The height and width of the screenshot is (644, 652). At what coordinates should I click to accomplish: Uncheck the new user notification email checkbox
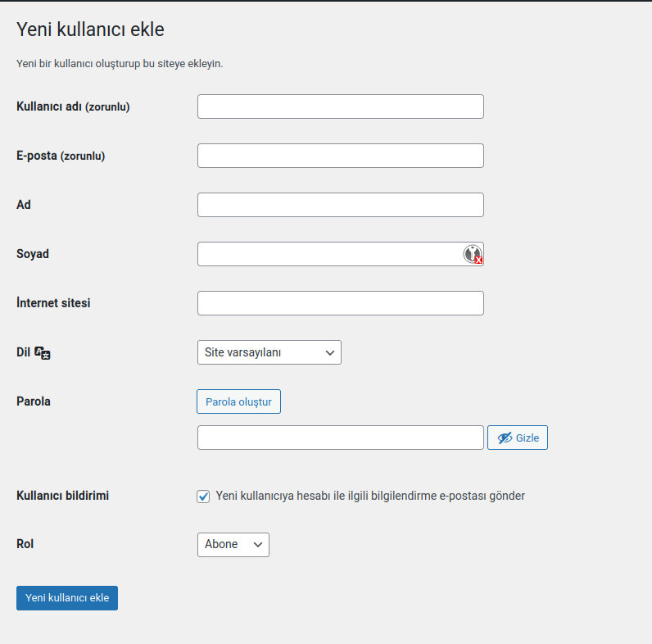pyautogui.click(x=203, y=496)
